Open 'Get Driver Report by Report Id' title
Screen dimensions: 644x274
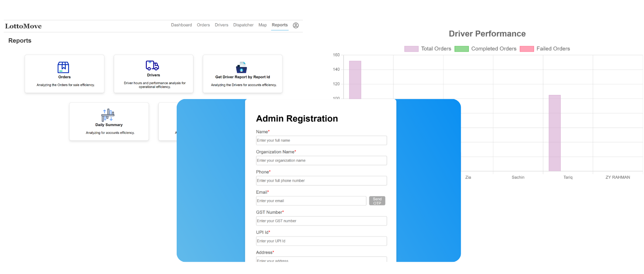pos(243,77)
